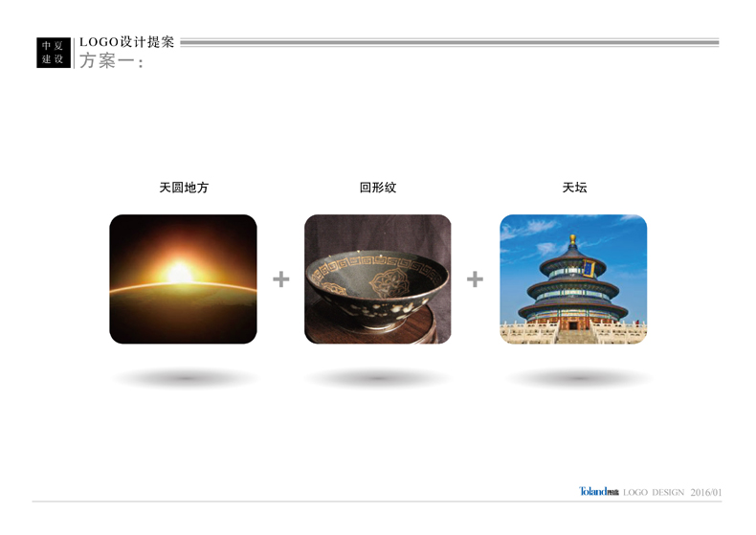The image size is (756, 535).
Task: Click the plus sign between bowl and temple
Action: coord(475,279)
